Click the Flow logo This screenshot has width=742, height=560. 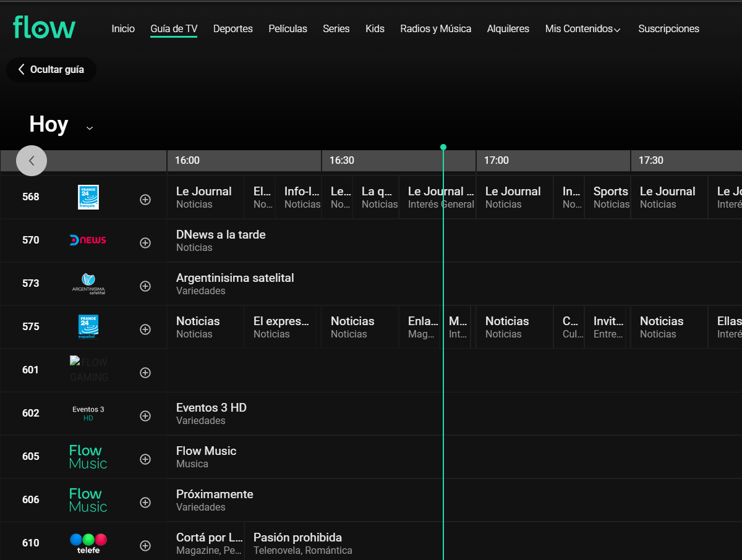[45, 28]
